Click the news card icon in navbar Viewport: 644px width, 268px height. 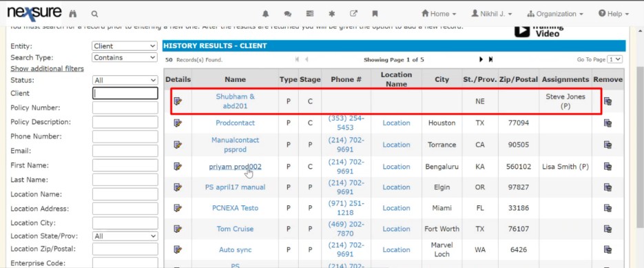click(310, 14)
